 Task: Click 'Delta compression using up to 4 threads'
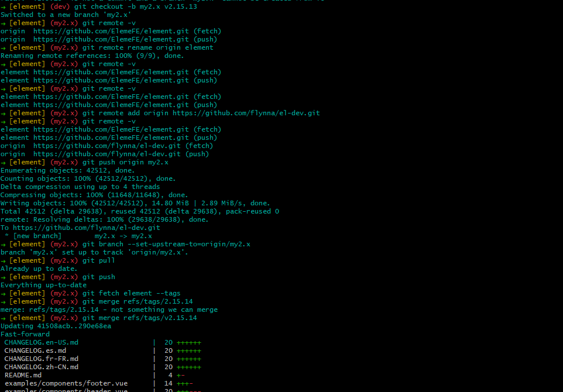(x=80, y=187)
